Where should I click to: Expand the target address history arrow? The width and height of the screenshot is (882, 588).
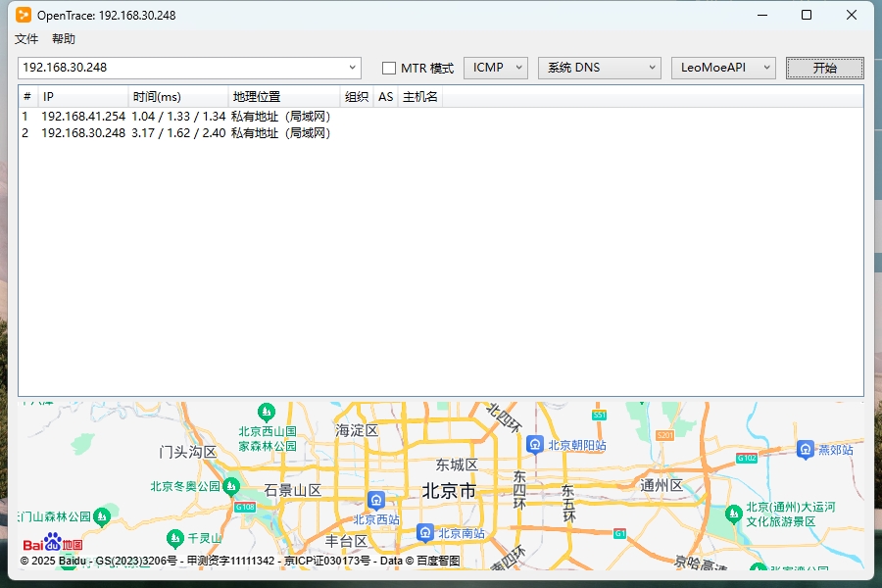point(353,68)
